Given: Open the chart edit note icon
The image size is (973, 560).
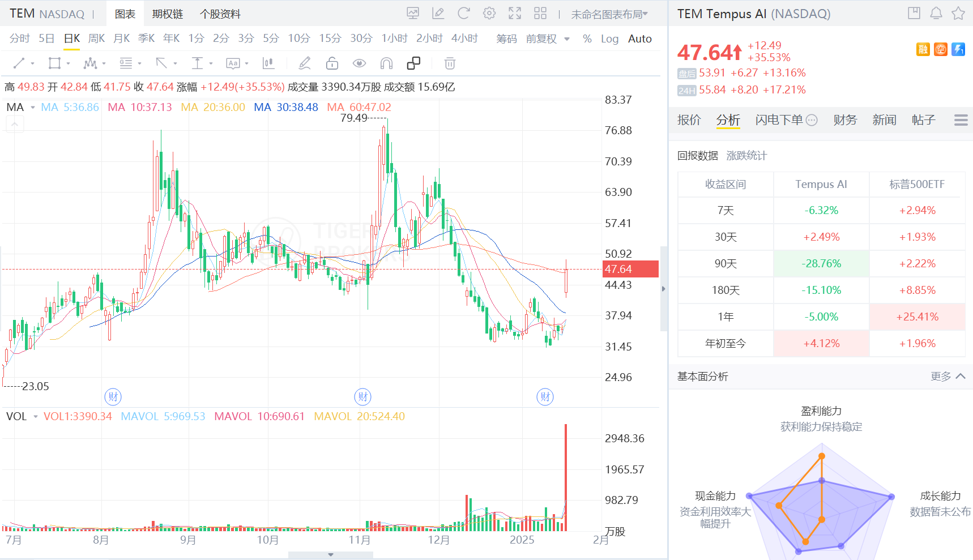Looking at the screenshot, I should [438, 14].
